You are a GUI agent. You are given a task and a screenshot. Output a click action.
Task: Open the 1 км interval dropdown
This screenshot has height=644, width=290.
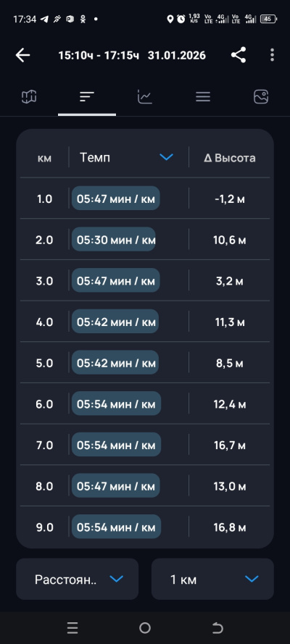212,579
